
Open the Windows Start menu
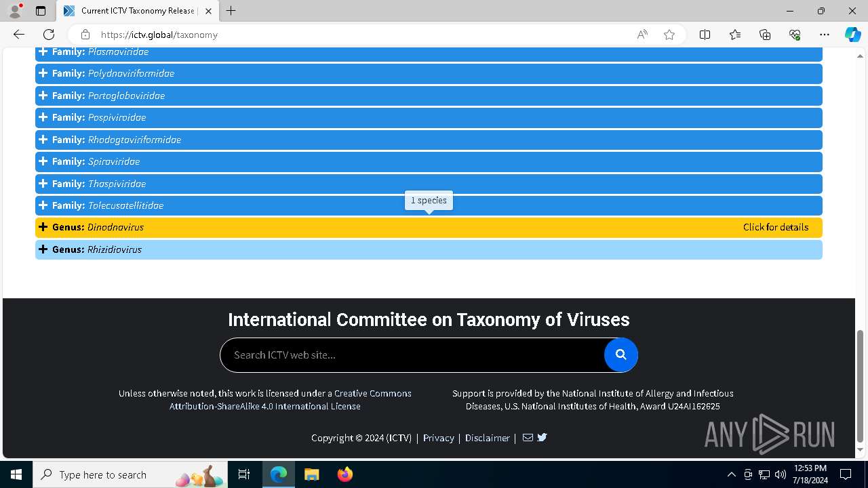(16, 474)
